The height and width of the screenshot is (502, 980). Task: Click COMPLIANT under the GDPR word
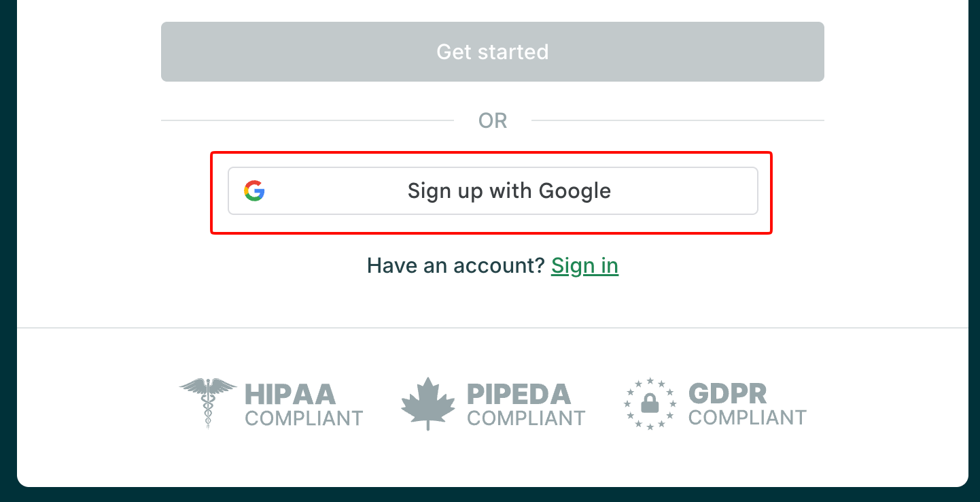click(x=747, y=417)
